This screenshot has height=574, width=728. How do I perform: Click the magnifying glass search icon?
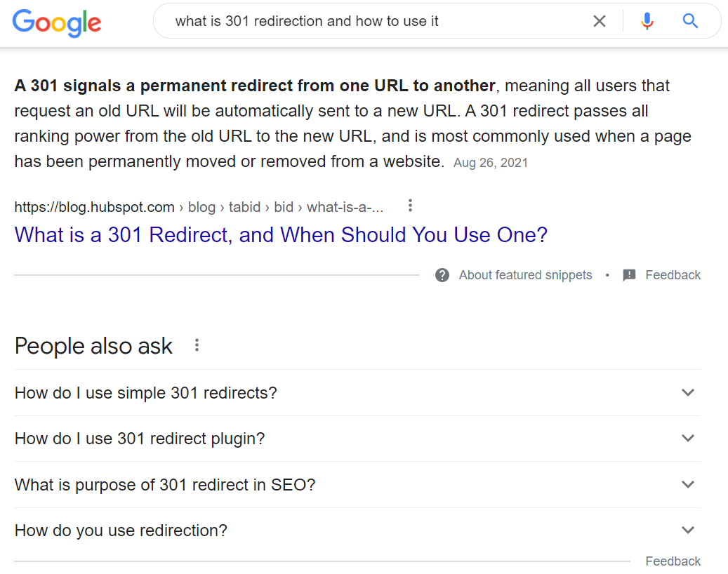[x=690, y=21]
